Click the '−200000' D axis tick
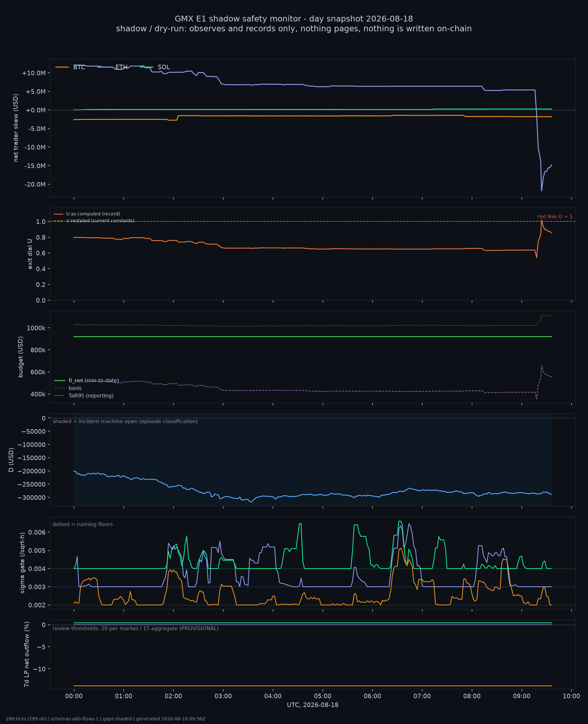 [32, 471]
